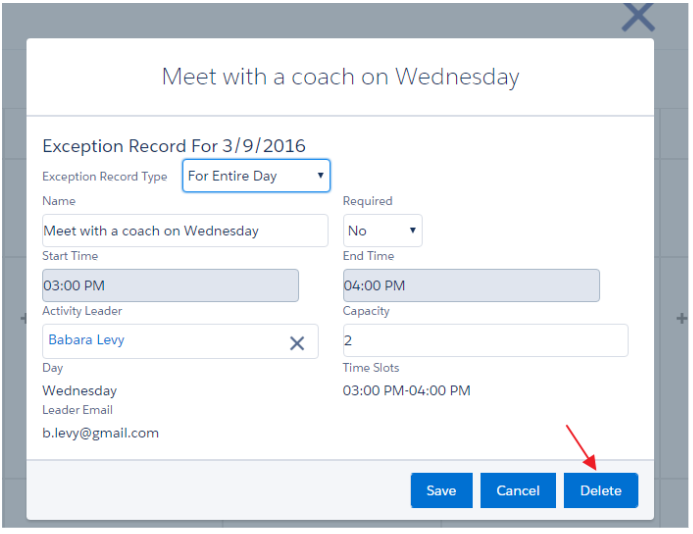The image size is (693, 534).
Task: Select the Start Time field
Action: (x=170, y=286)
